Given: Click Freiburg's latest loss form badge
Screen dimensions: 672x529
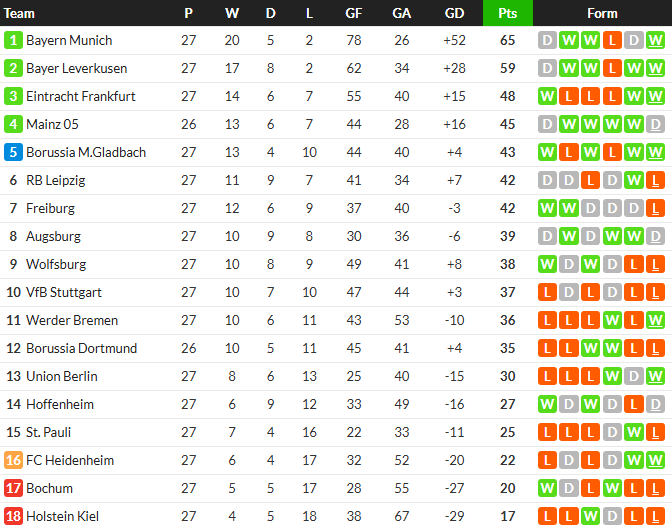Looking at the screenshot, I should point(656,209).
